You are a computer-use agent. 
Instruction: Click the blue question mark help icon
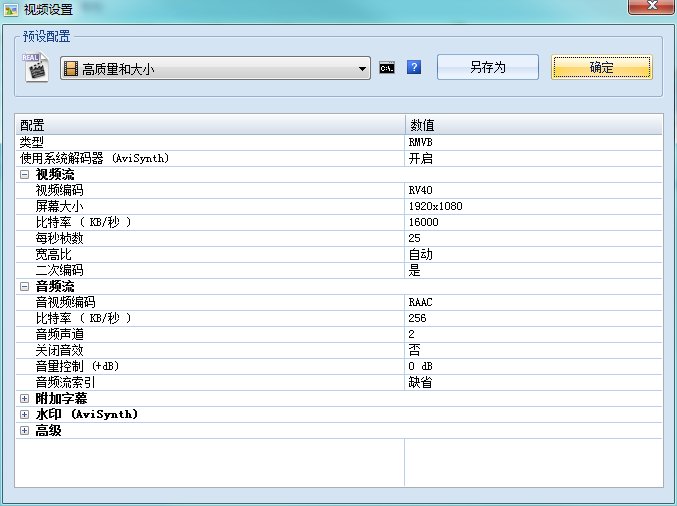tap(414, 67)
